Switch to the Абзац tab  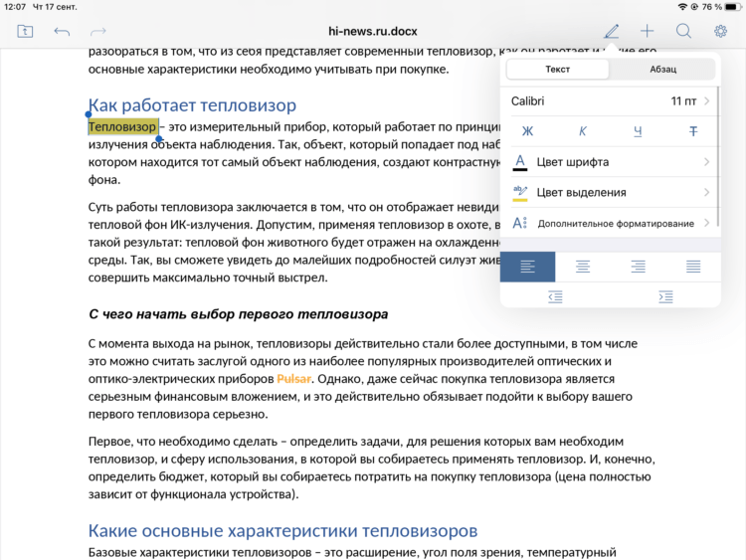pyautogui.click(x=662, y=69)
